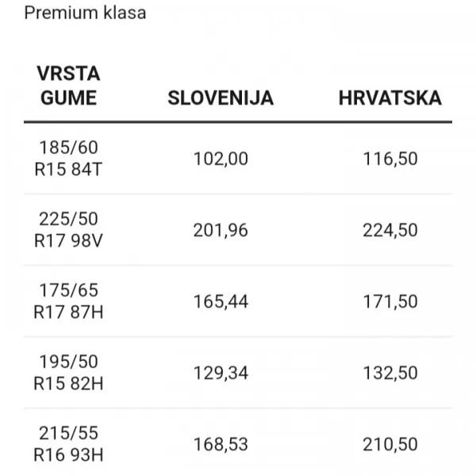Click the HRVATSKA column header
The height and width of the screenshot is (476, 476).
[390, 98]
